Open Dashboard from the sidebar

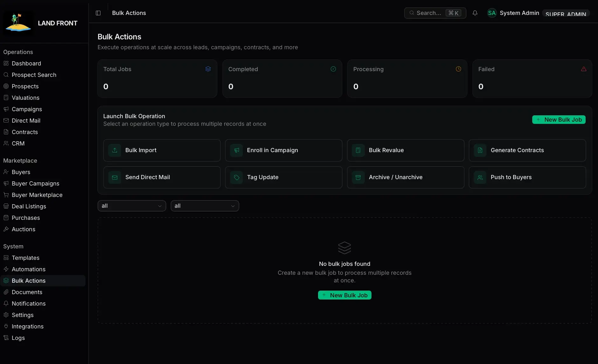click(x=43, y=63)
